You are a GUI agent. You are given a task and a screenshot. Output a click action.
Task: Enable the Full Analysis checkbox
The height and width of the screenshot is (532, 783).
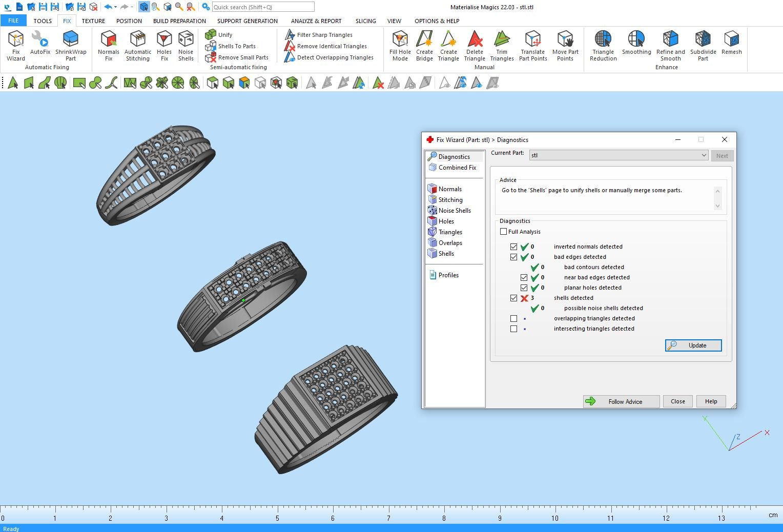[504, 232]
